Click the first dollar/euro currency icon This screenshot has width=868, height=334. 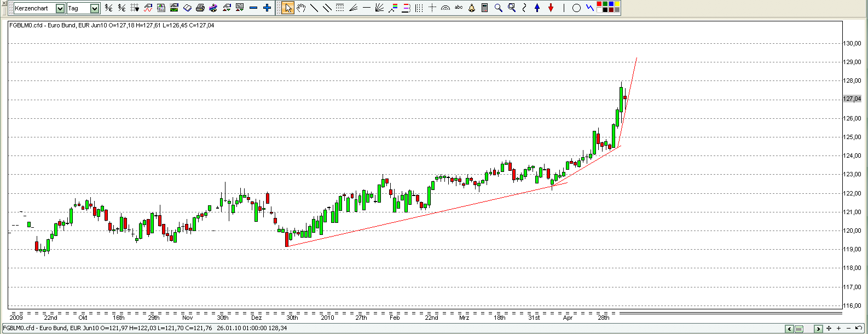point(108,8)
